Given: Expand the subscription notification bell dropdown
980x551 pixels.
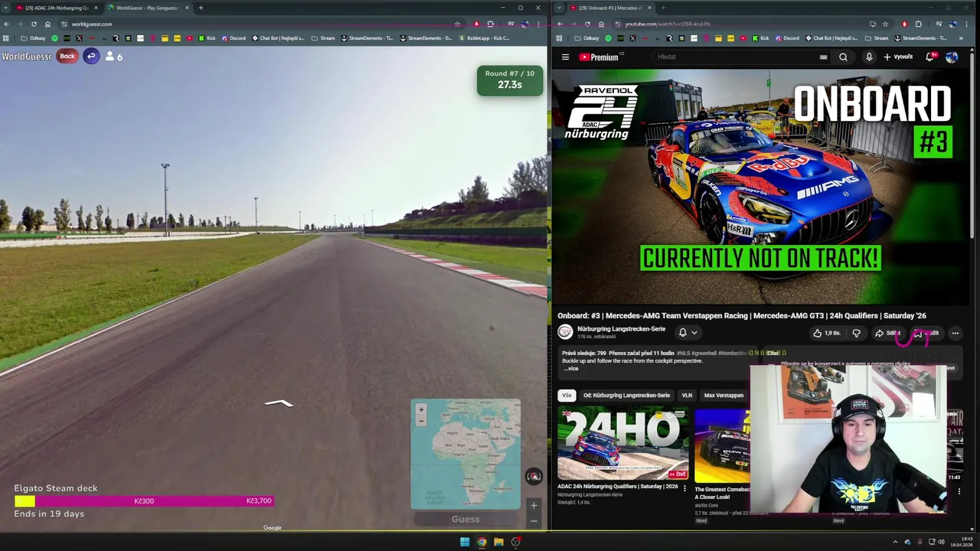Looking at the screenshot, I should pyautogui.click(x=688, y=333).
